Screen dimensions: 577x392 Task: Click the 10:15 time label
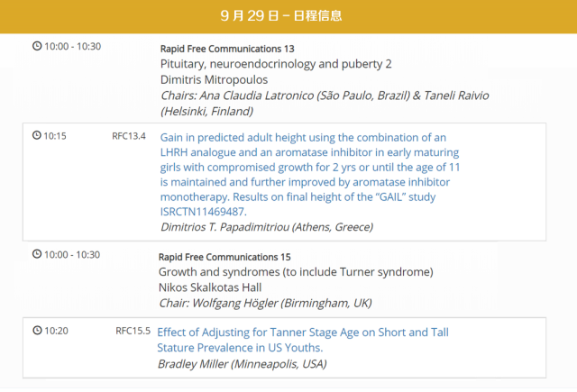[x=55, y=136]
